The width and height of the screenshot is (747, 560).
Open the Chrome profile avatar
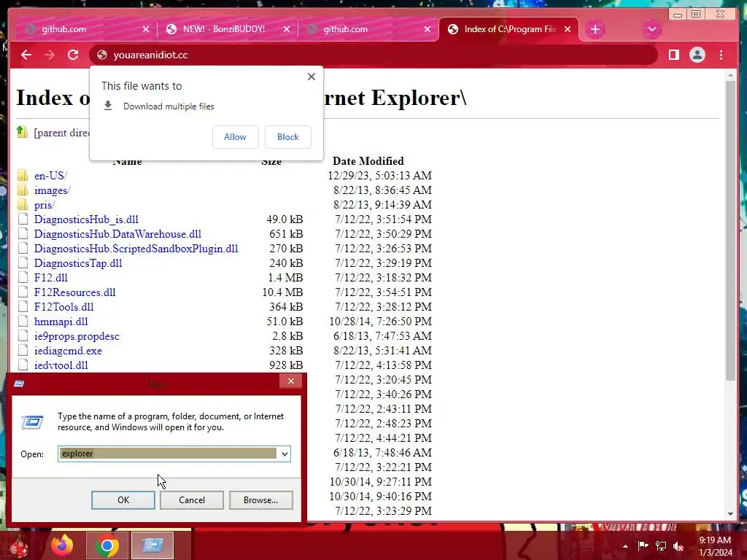pyautogui.click(x=697, y=55)
